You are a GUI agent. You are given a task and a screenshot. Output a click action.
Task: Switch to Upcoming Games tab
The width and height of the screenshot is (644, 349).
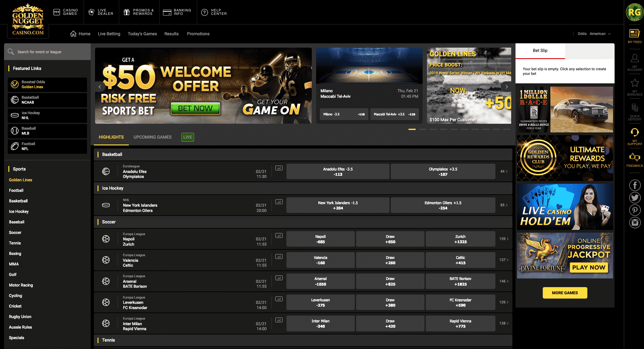pyautogui.click(x=153, y=137)
